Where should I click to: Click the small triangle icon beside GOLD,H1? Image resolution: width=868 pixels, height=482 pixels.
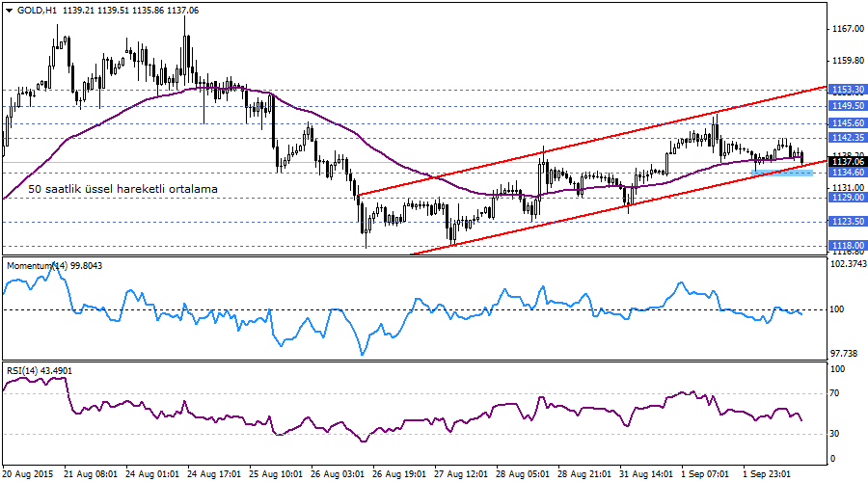(x=7, y=9)
